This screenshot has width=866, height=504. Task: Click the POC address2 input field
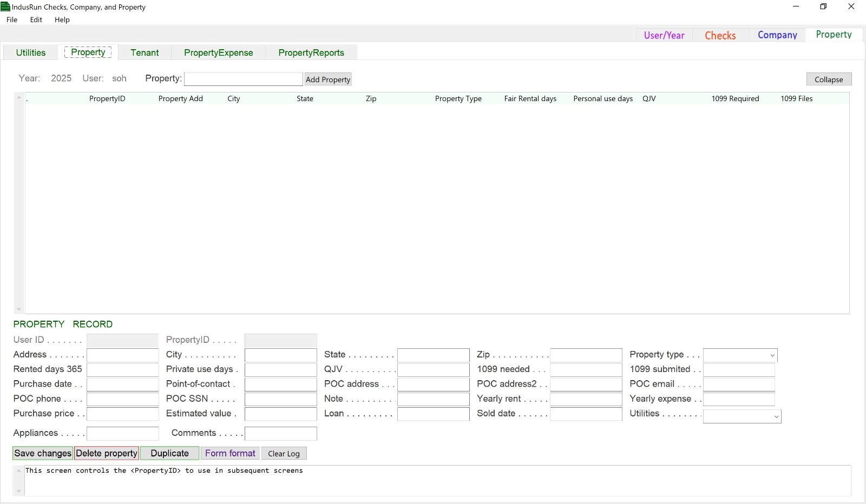pos(586,384)
